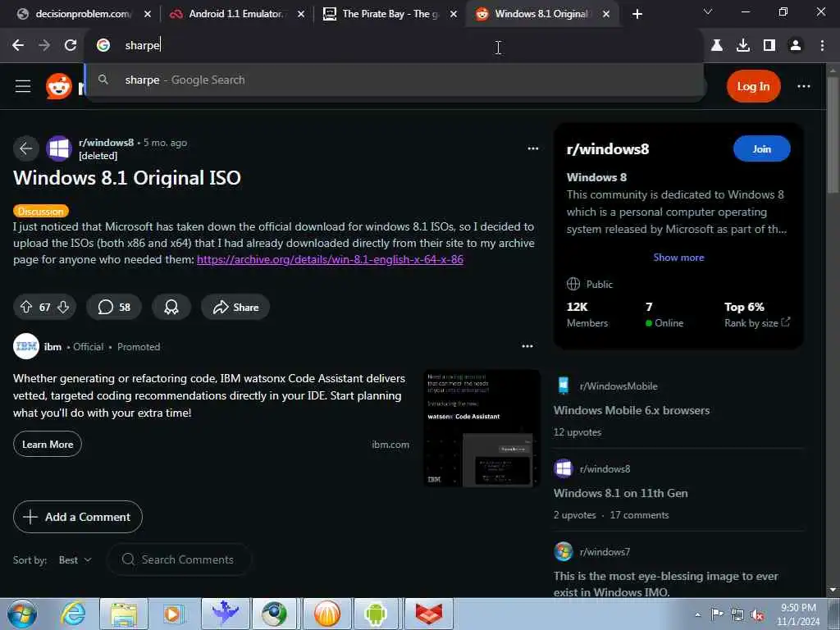Open the archive.org ISO link

[x=330, y=259]
